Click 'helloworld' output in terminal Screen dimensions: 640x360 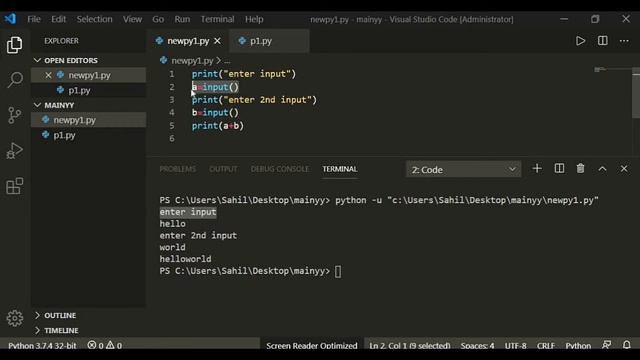185,259
